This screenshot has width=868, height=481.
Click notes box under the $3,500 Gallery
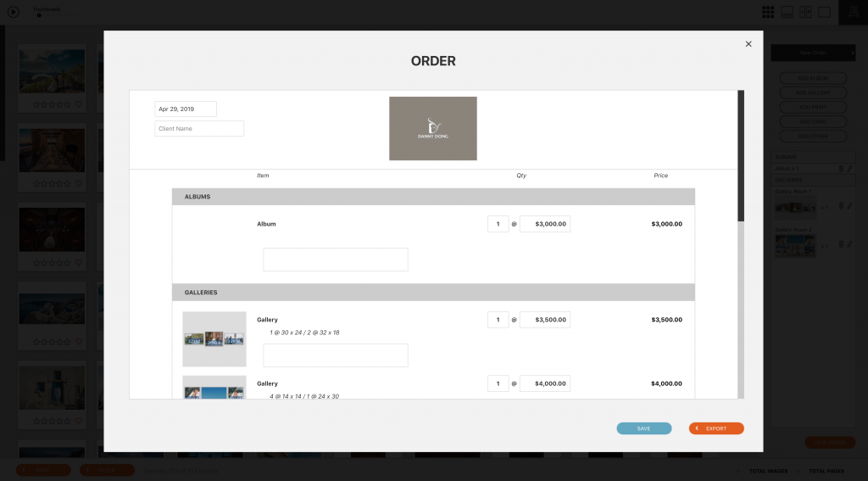pyautogui.click(x=336, y=355)
